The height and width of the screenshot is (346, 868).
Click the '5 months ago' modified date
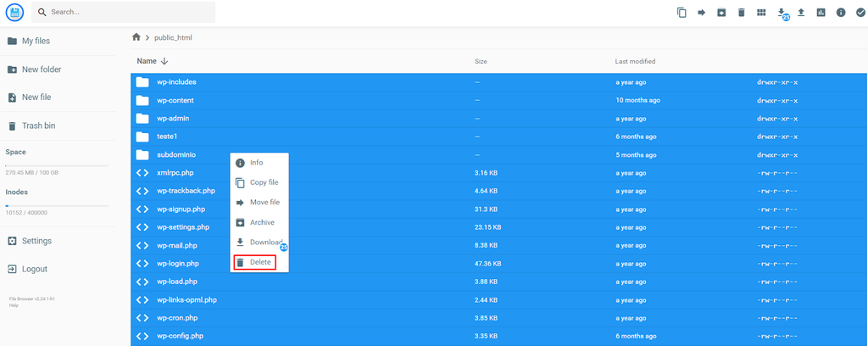click(x=636, y=154)
